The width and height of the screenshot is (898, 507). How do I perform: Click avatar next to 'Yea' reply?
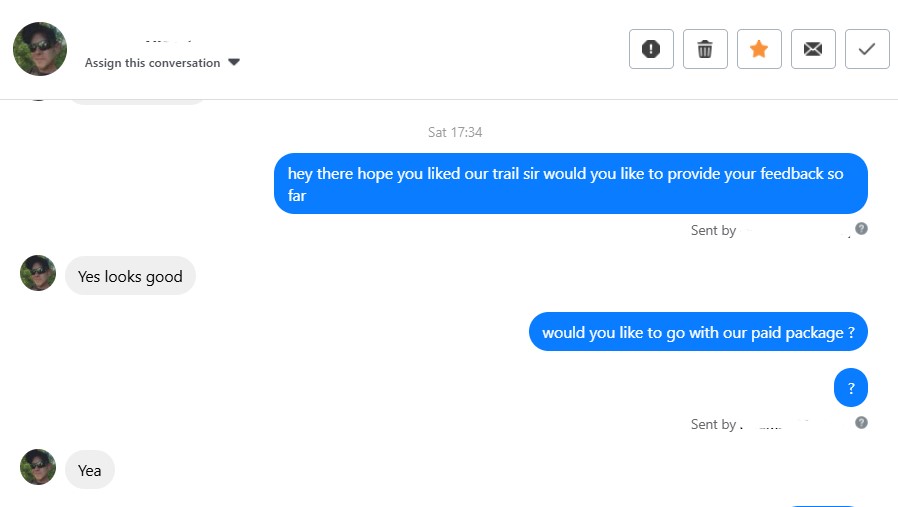(x=38, y=468)
